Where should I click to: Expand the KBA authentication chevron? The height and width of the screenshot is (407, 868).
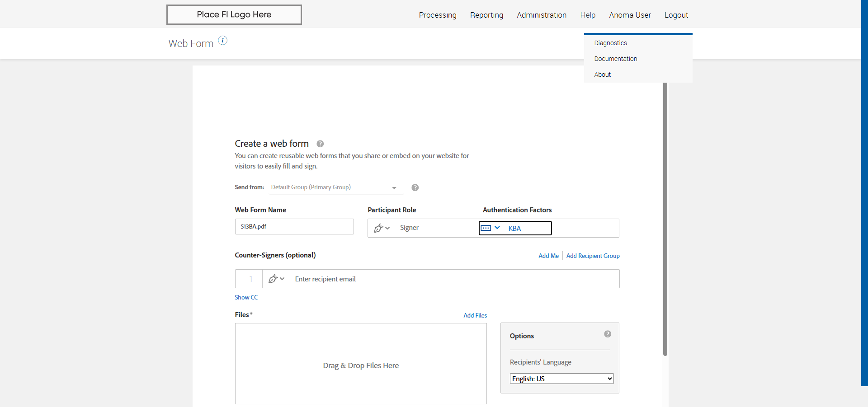[x=497, y=228]
